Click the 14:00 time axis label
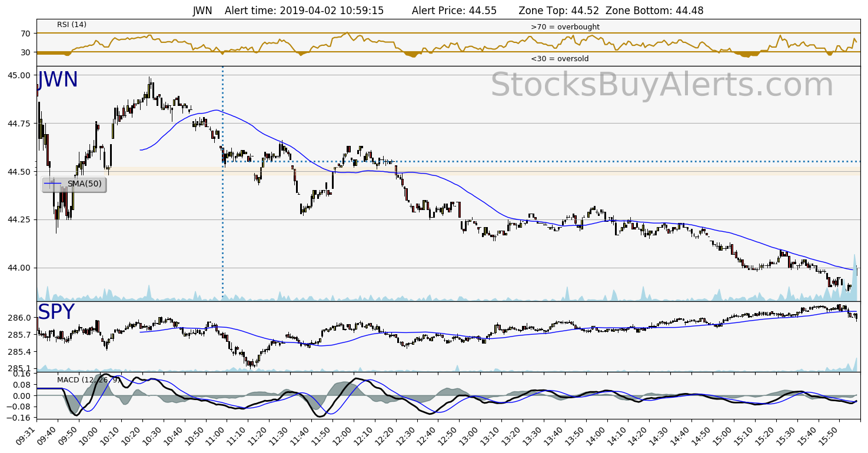This screenshot has height=453, width=868. [597, 437]
